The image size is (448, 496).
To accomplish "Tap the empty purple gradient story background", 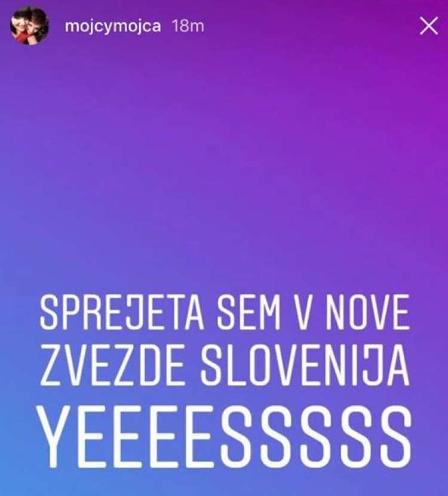I will 224,158.
